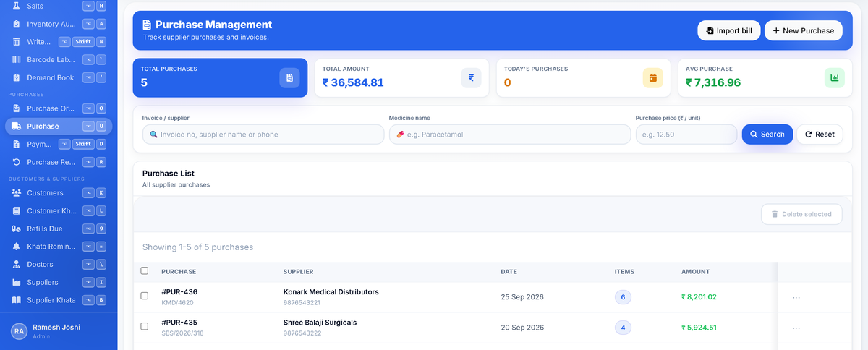Open the Customers people icon
The image size is (868, 350).
click(16, 193)
